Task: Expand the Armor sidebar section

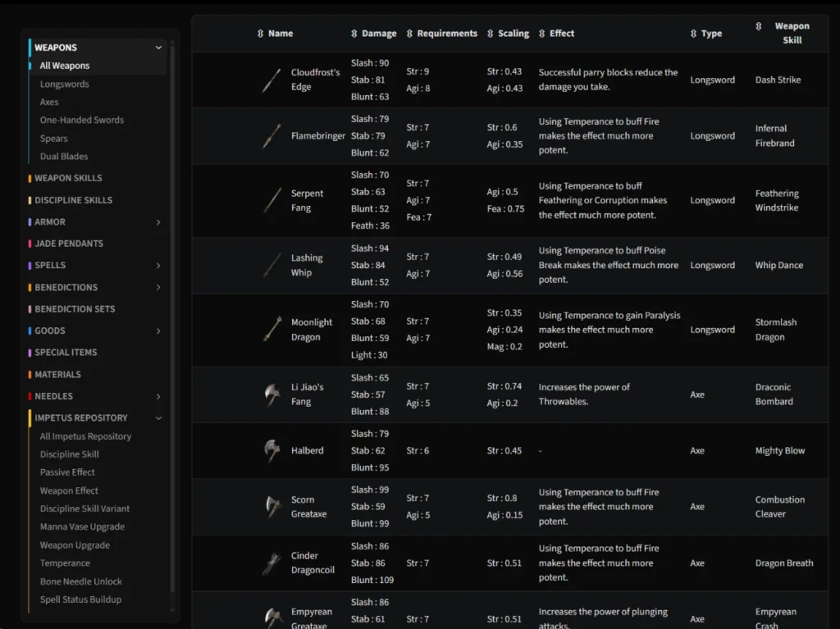Action: [x=158, y=222]
